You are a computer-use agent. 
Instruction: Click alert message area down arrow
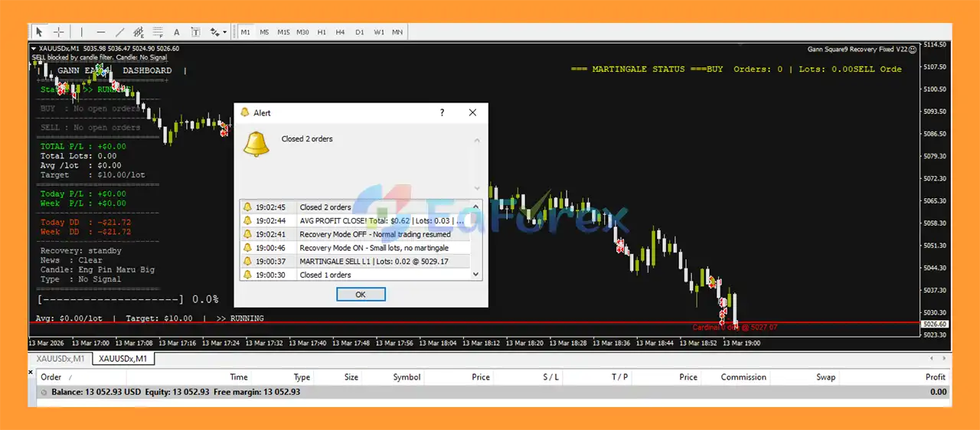click(x=477, y=187)
